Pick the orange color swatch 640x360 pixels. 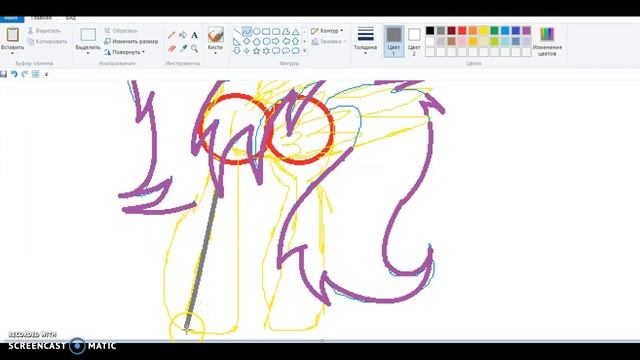pyautogui.click(x=473, y=31)
